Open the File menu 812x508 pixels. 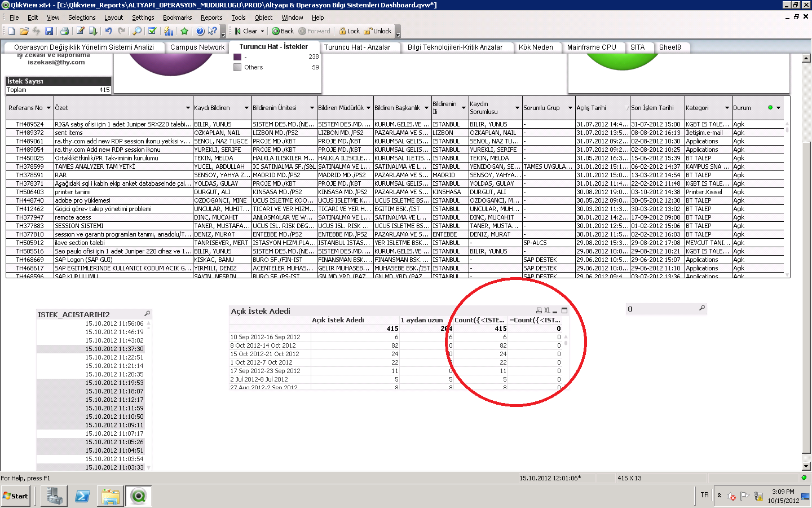click(x=14, y=17)
